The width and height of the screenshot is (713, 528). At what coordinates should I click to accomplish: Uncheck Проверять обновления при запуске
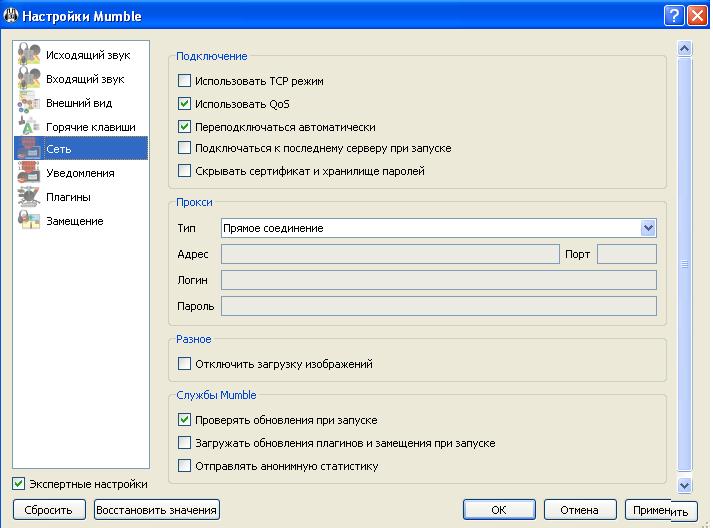pyautogui.click(x=184, y=420)
